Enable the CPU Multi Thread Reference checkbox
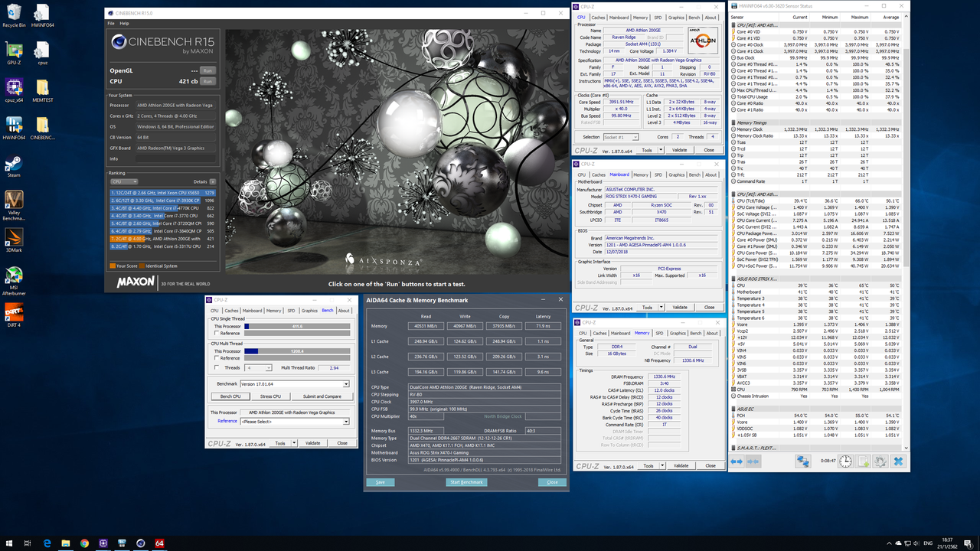The width and height of the screenshot is (980, 551). [216, 358]
